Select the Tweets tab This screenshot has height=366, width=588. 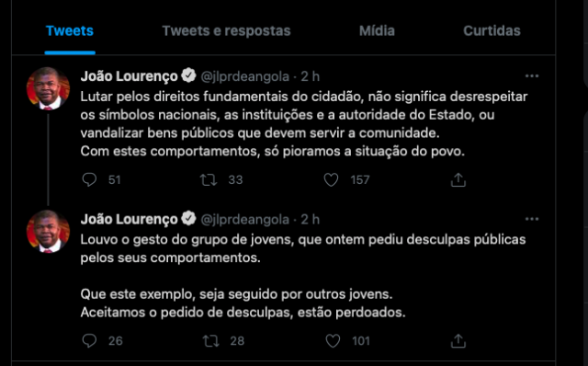pos(70,30)
